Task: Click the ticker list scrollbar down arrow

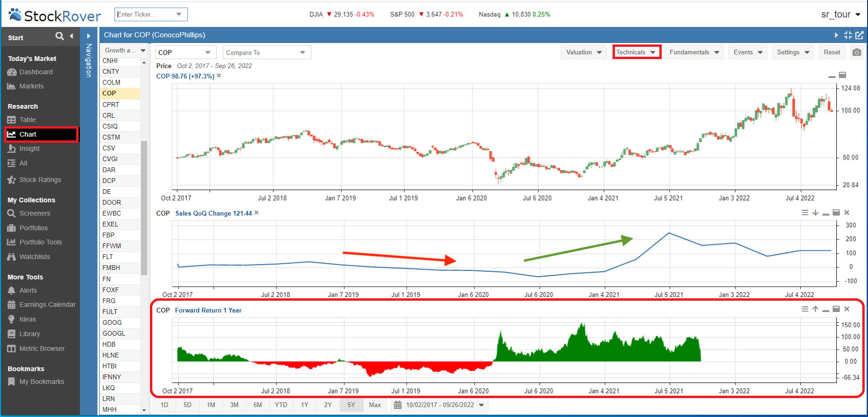Action: [144, 410]
